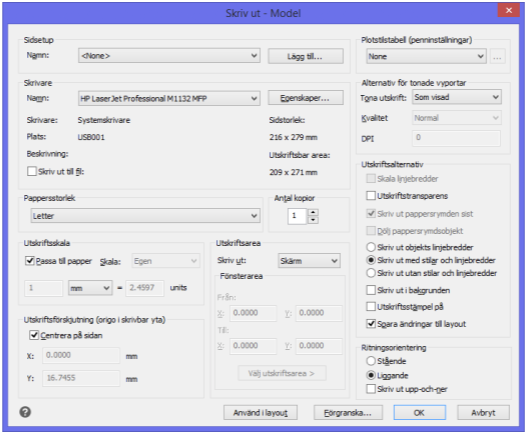Enable Skriv ut upp-och-ner checkbox

[x=371, y=389]
